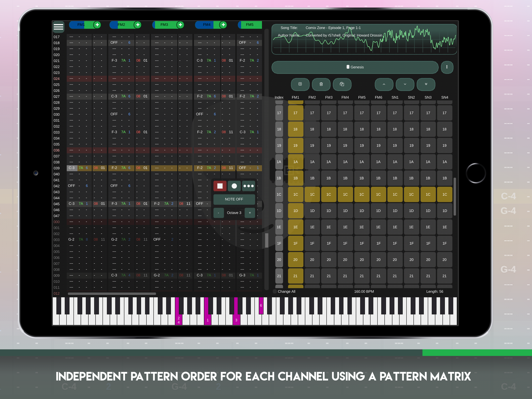
Task: Click the plus icon on the FM3 header
Action: [180, 25]
